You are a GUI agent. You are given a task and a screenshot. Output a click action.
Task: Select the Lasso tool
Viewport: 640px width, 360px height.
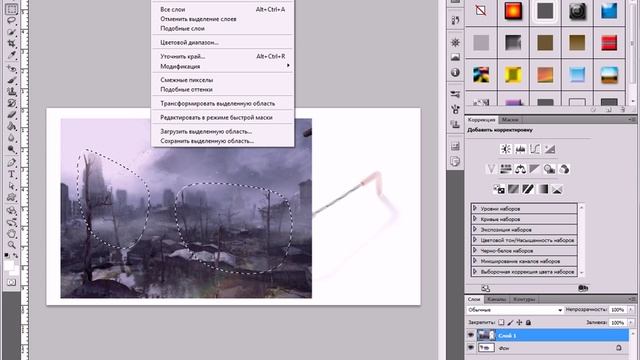point(11,20)
